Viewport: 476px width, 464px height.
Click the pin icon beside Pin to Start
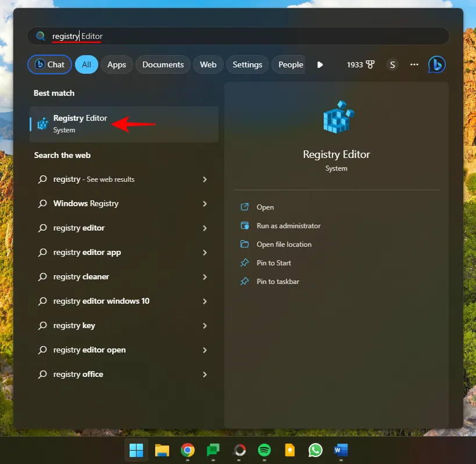[245, 262]
